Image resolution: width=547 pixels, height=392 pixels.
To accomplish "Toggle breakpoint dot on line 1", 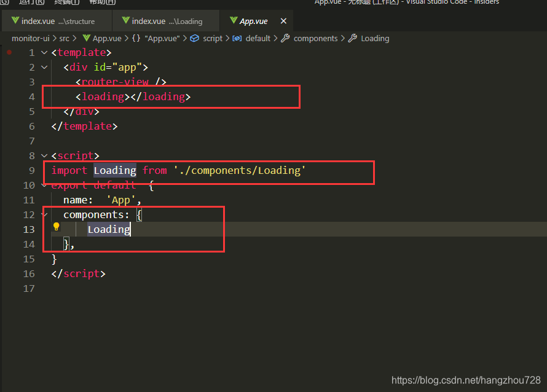I will [x=9, y=52].
